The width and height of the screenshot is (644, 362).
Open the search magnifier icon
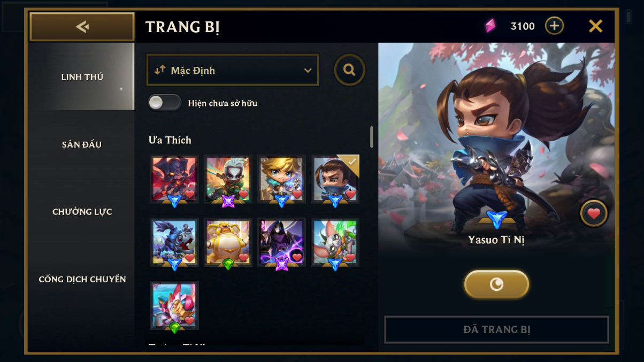[x=350, y=70]
